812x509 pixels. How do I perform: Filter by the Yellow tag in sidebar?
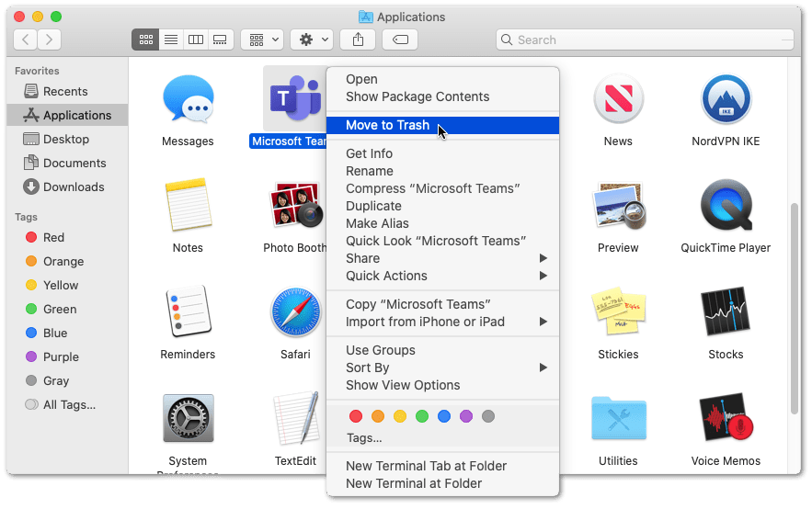[67, 285]
